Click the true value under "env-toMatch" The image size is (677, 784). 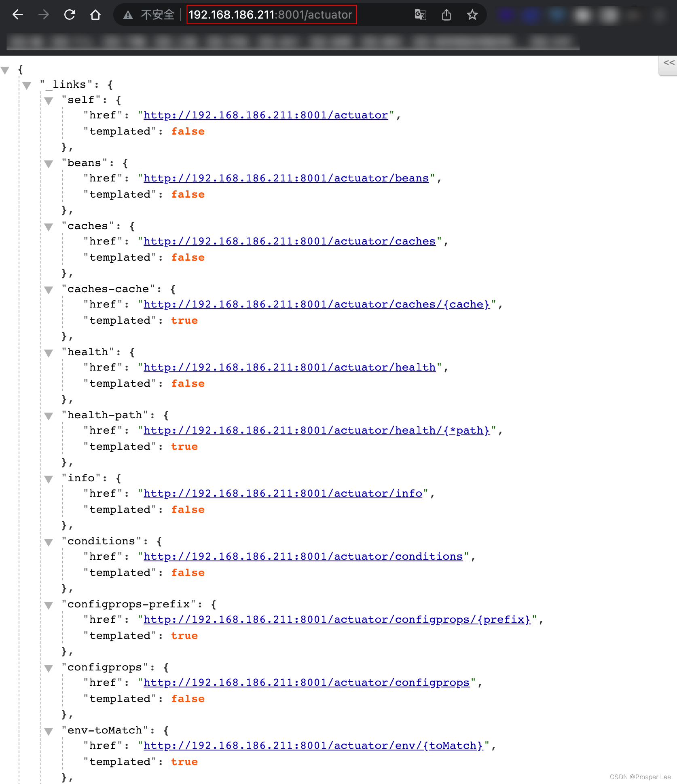click(184, 762)
